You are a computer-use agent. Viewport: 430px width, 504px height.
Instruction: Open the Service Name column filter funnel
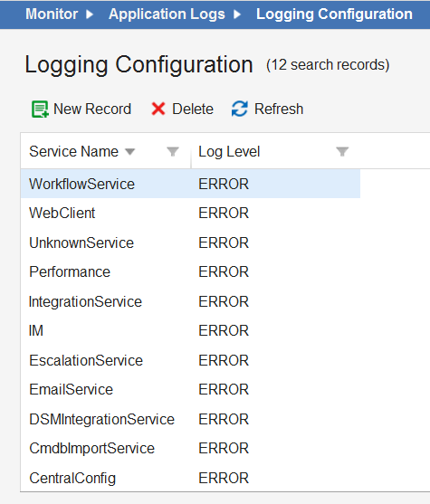coord(173,151)
